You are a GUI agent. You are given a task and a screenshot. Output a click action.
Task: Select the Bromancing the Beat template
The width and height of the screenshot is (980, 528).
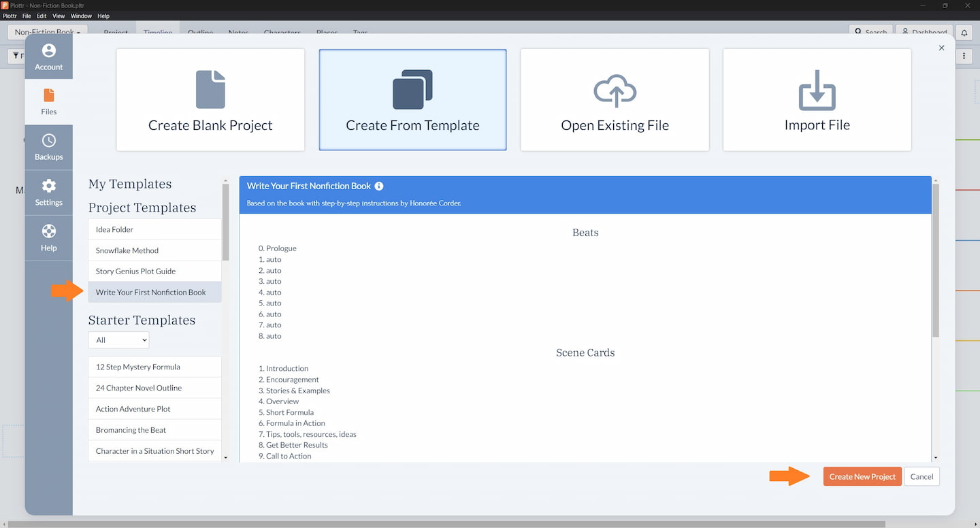point(154,430)
